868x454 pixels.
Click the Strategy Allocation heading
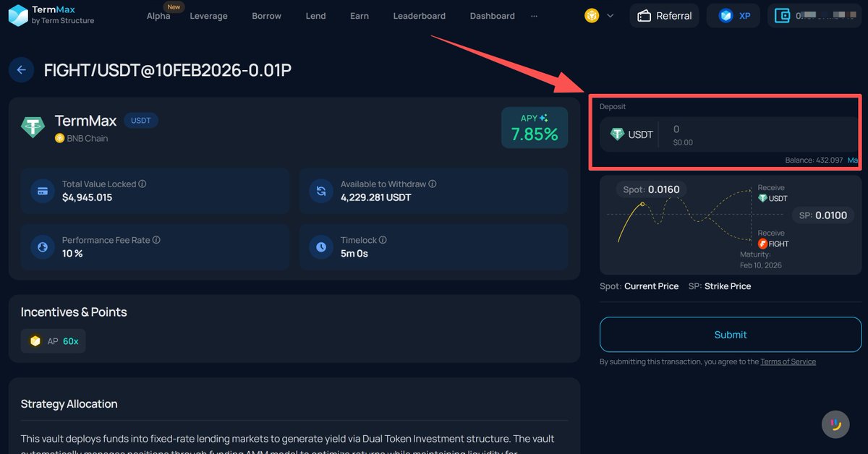[x=69, y=404]
